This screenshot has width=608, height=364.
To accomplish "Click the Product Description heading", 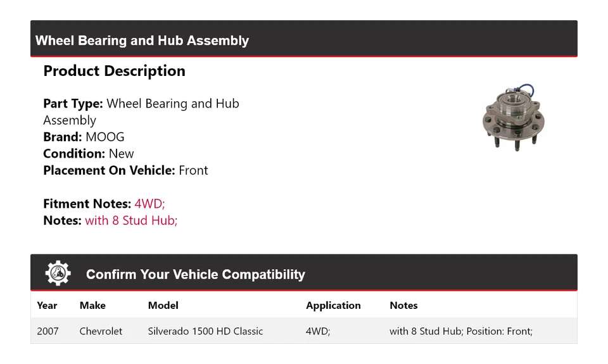I will (114, 71).
